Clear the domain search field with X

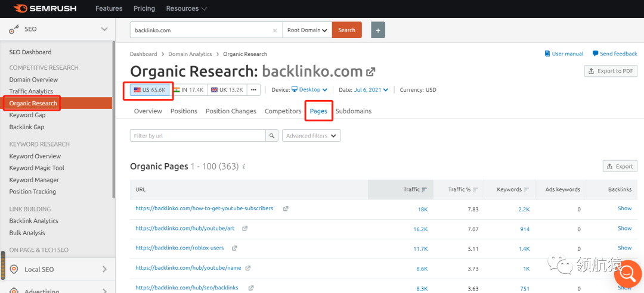pos(275,30)
